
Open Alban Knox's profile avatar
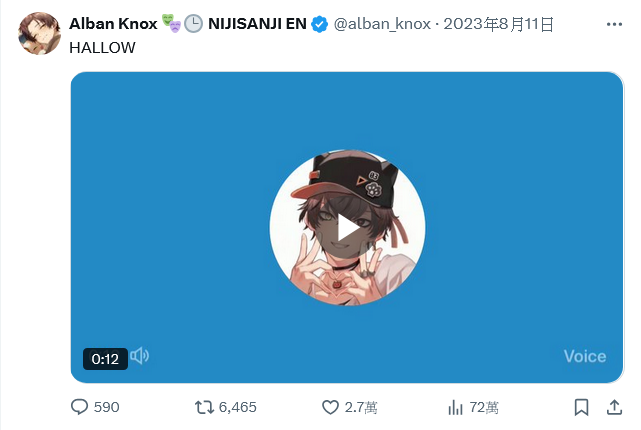click(x=39, y=34)
